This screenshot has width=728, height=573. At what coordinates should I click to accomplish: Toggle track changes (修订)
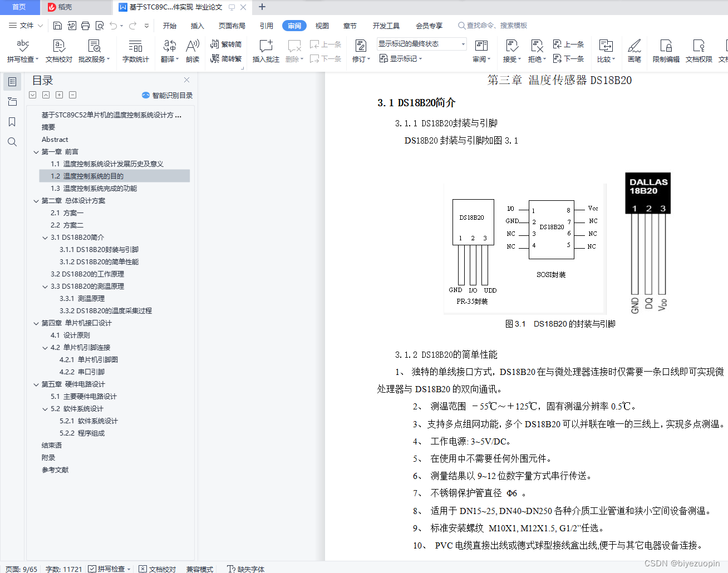click(x=361, y=51)
